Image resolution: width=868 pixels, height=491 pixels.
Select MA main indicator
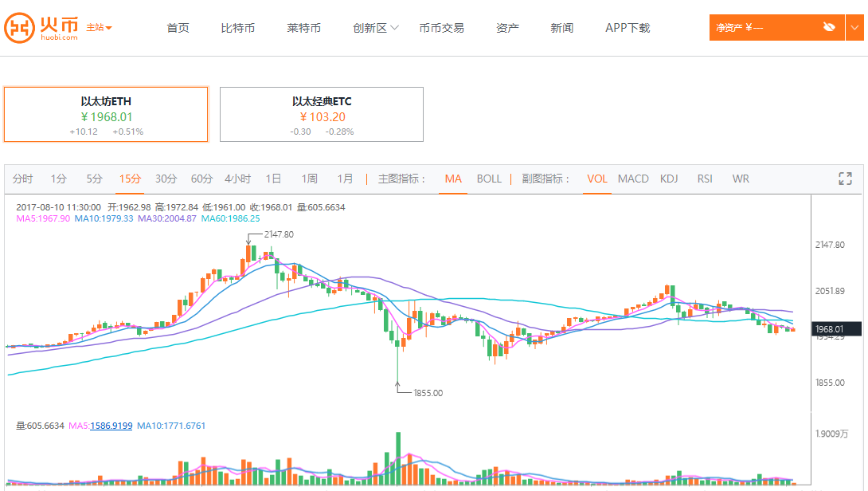coord(453,179)
